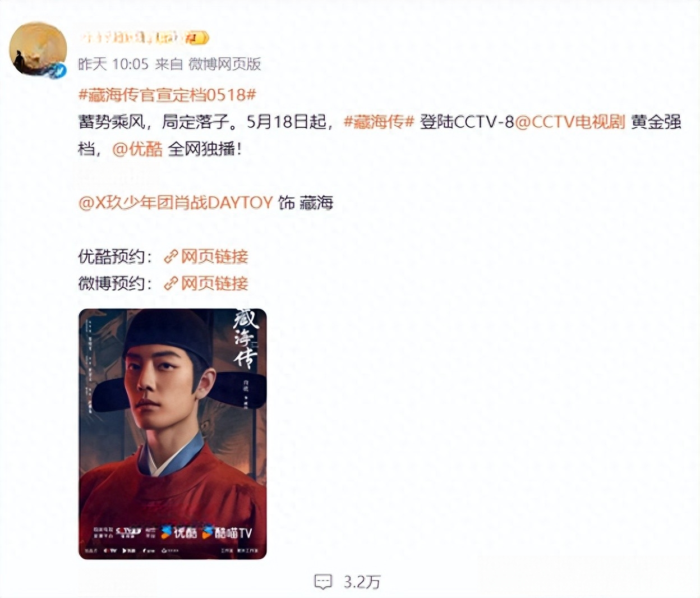Image resolution: width=700 pixels, height=598 pixels.
Task: Click the 优酷 logo on the poster
Action: point(179,532)
